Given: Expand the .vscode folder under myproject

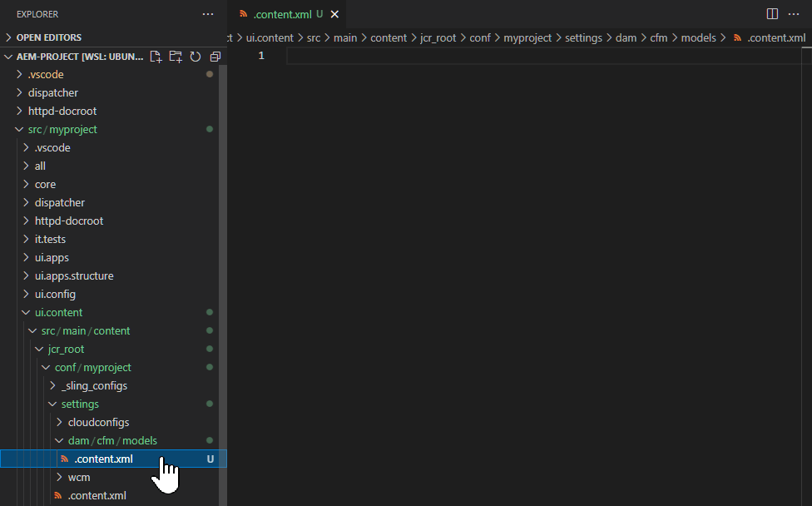Looking at the screenshot, I should click(109, 147).
